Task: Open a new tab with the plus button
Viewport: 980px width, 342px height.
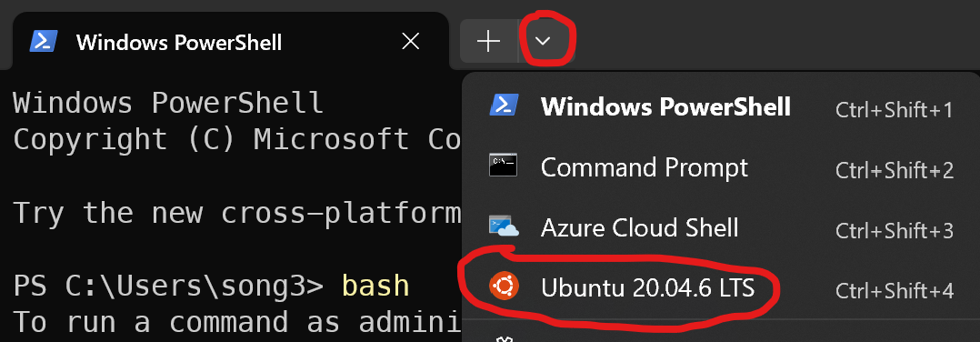Action: [489, 41]
